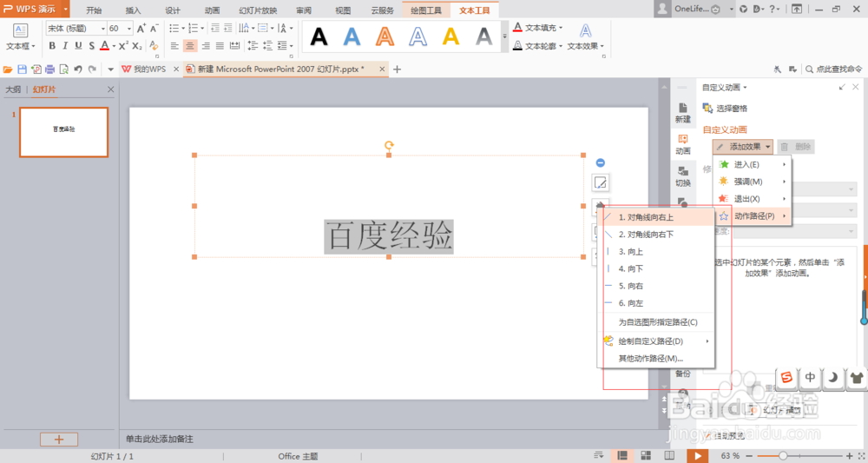Add new slide with plus button
This screenshot has width=868, height=463.
59,440
